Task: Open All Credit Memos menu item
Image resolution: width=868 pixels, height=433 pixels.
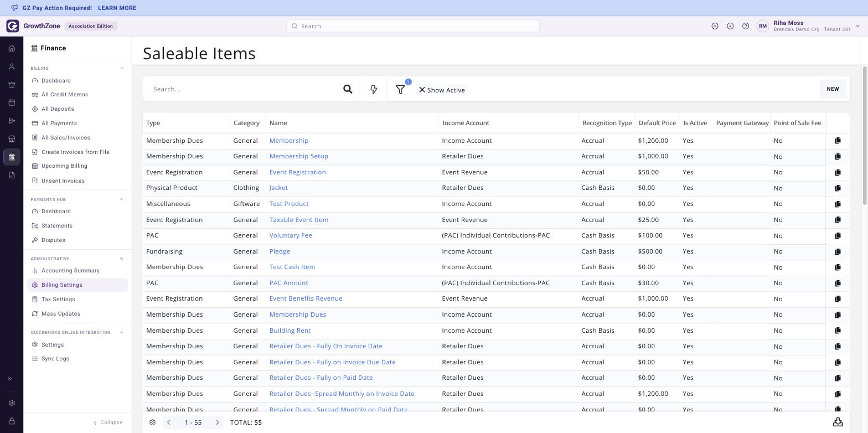Action: [65, 95]
